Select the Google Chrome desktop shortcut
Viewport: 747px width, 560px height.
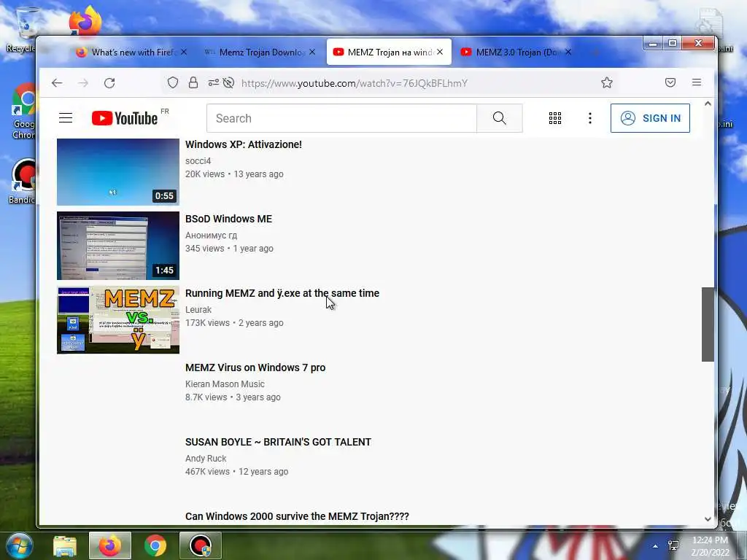click(23, 112)
